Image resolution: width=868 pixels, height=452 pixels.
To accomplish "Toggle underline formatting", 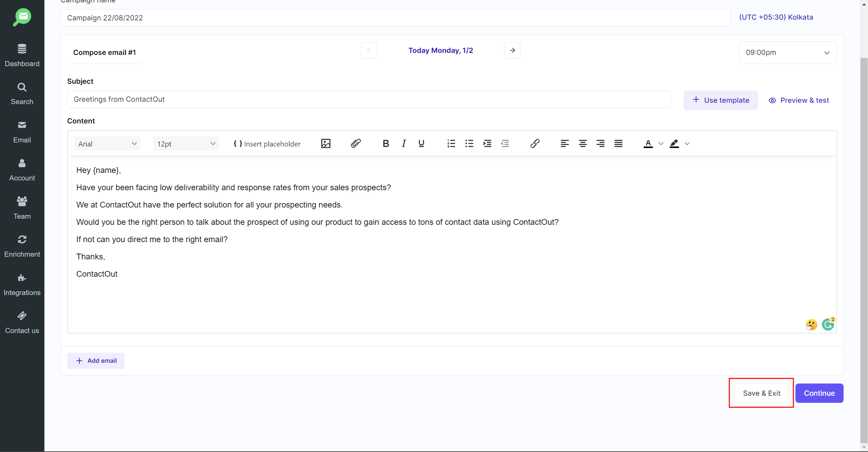I will (421, 144).
